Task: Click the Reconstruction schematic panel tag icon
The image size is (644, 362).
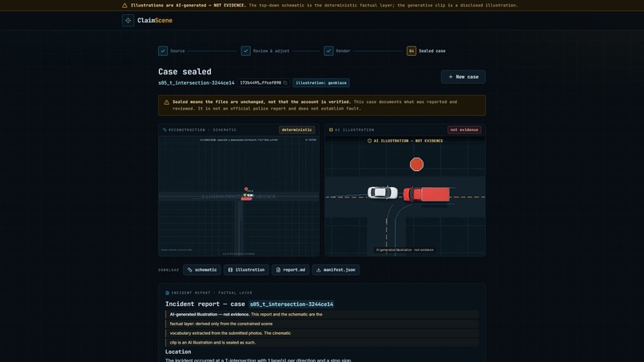Action: pyautogui.click(x=165, y=129)
